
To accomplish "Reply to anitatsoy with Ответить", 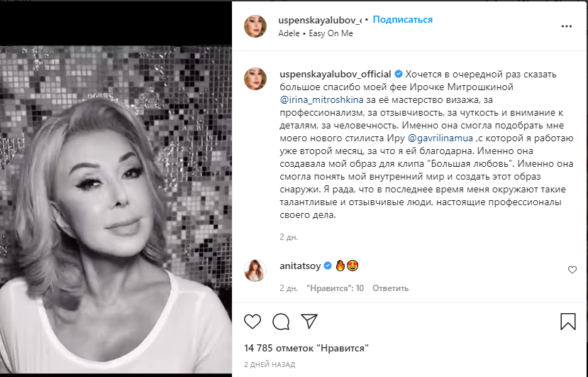I will (x=390, y=288).
